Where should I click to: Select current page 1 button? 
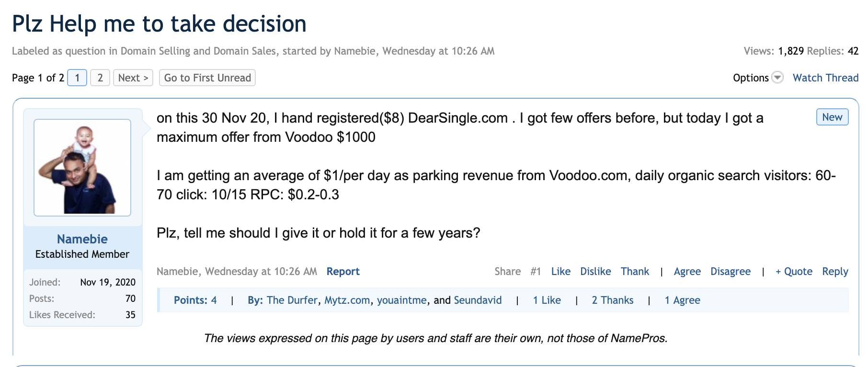click(x=77, y=78)
